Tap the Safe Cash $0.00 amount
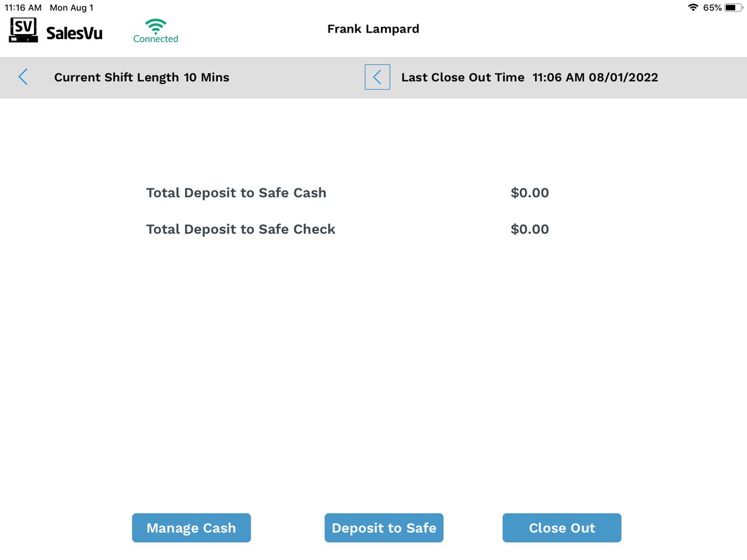The image size is (747, 560). click(x=529, y=193)
